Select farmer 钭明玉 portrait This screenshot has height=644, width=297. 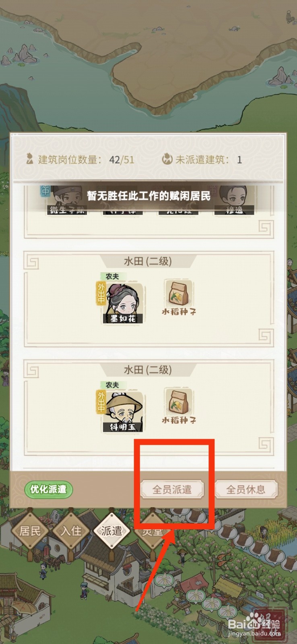tap(124, 411)
